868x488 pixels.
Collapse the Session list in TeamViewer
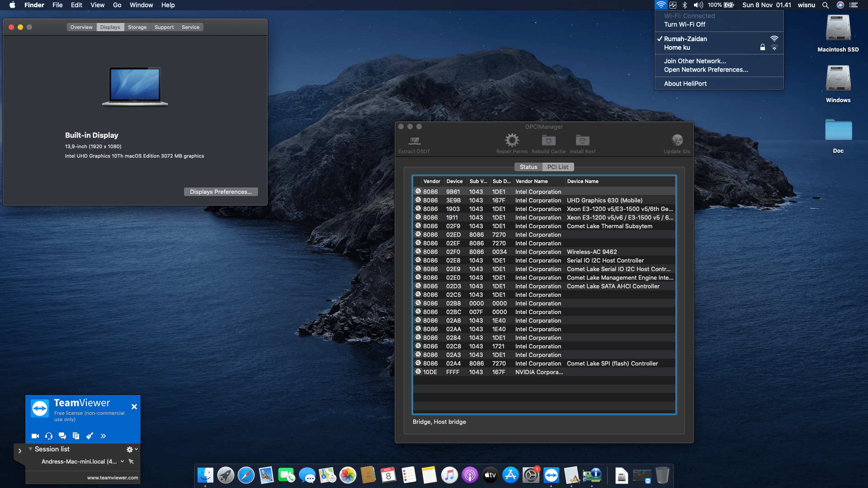click(x=30, y=449)
